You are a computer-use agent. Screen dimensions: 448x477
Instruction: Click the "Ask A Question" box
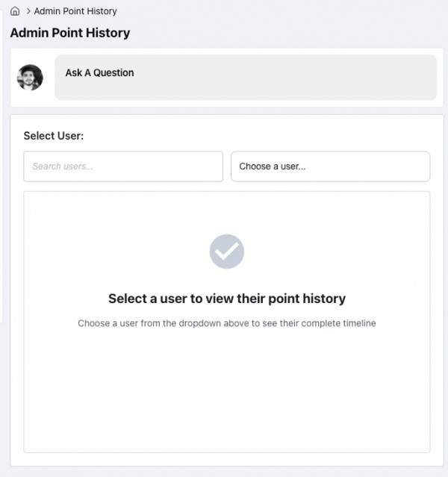click(246, 78)
